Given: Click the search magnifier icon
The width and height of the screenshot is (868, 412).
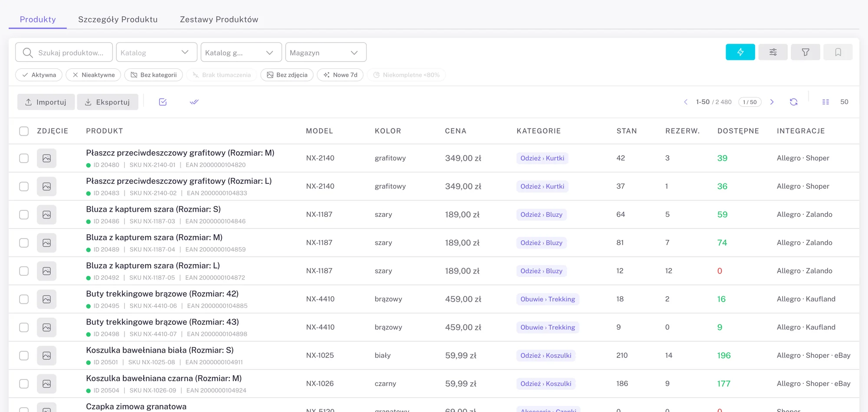Looking at the screenshot, I should (28, 52).
